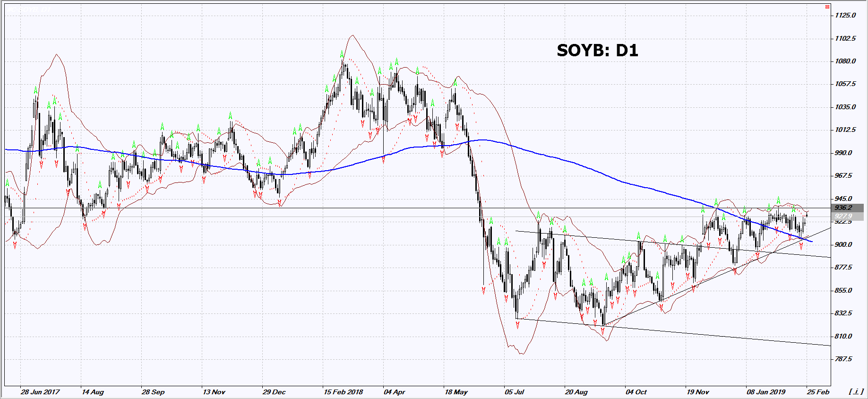Click the 08 Jan 2019 date label
868x399 pixels.
[x=766, y=392]
